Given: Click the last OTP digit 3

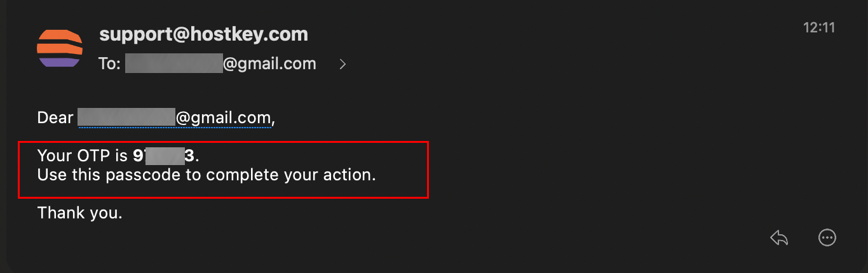Looking at the screenshot, I should coord(189,156).
